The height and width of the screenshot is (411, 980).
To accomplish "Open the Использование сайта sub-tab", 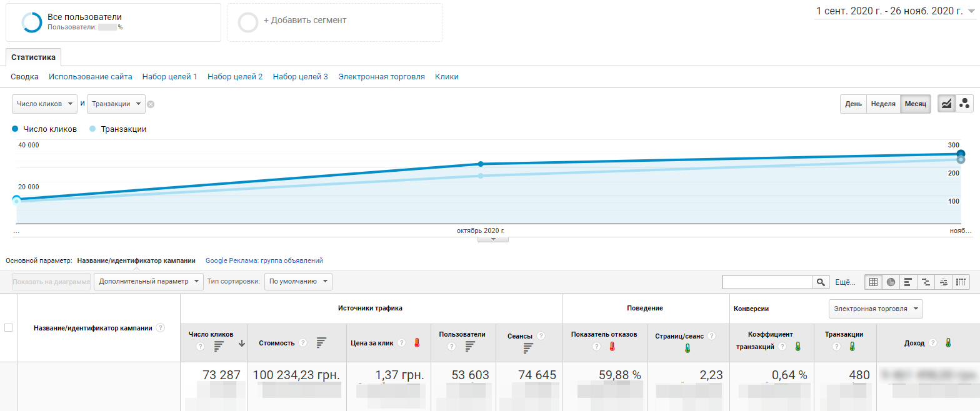I will (x=91, y=77).
